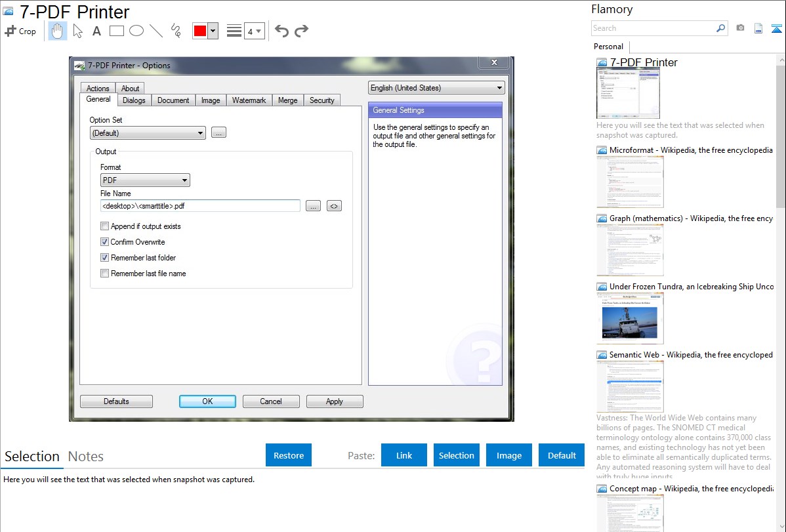Enable Remember last file name

[x=104, y=274]
